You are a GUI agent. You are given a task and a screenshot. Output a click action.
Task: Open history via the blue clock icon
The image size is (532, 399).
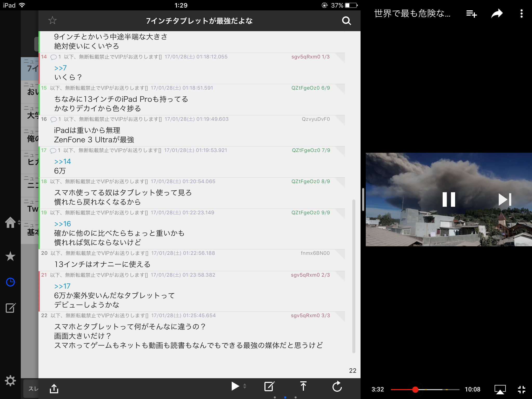point(10,282)
